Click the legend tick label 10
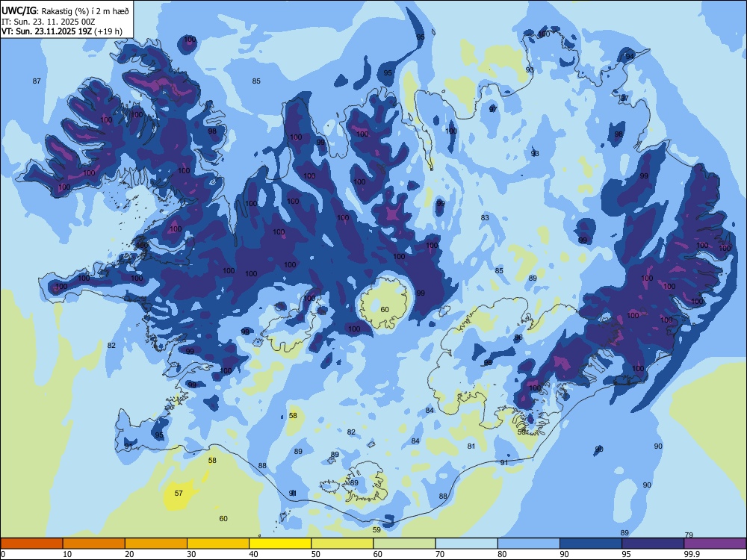The image size is (747, 560). [x=67, y=554]
